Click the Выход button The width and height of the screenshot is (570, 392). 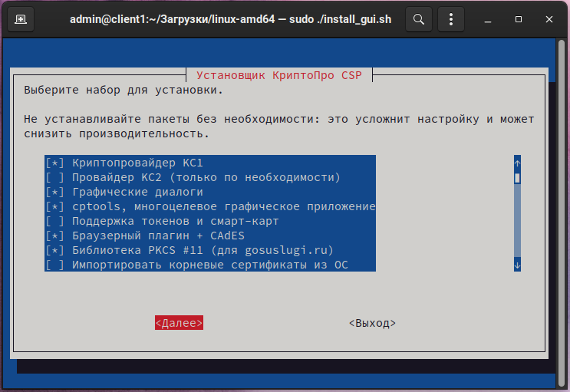point(372,323)
